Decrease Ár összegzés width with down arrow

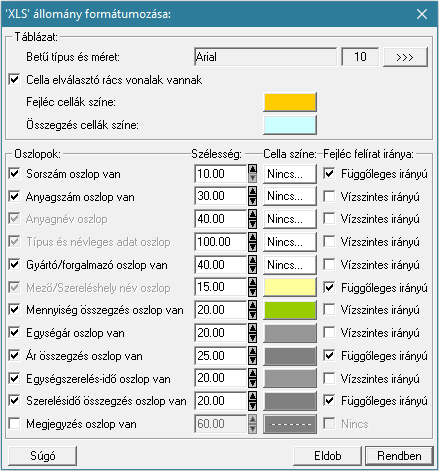coord(253,360)
